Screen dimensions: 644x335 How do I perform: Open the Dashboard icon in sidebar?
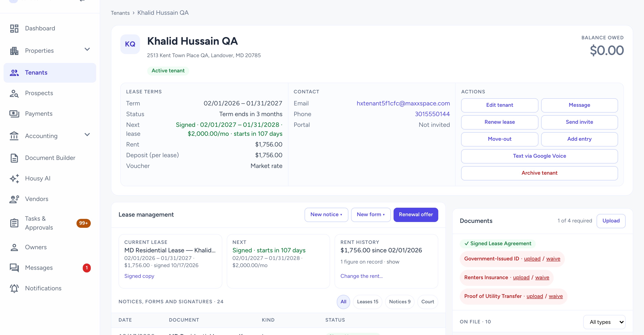14,28
